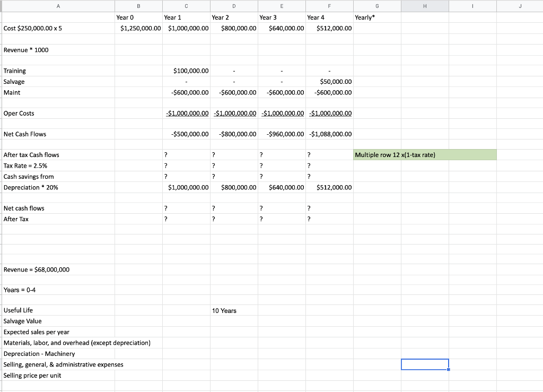Select highlighted column H header
543x392 pixels.
[425, 6]
